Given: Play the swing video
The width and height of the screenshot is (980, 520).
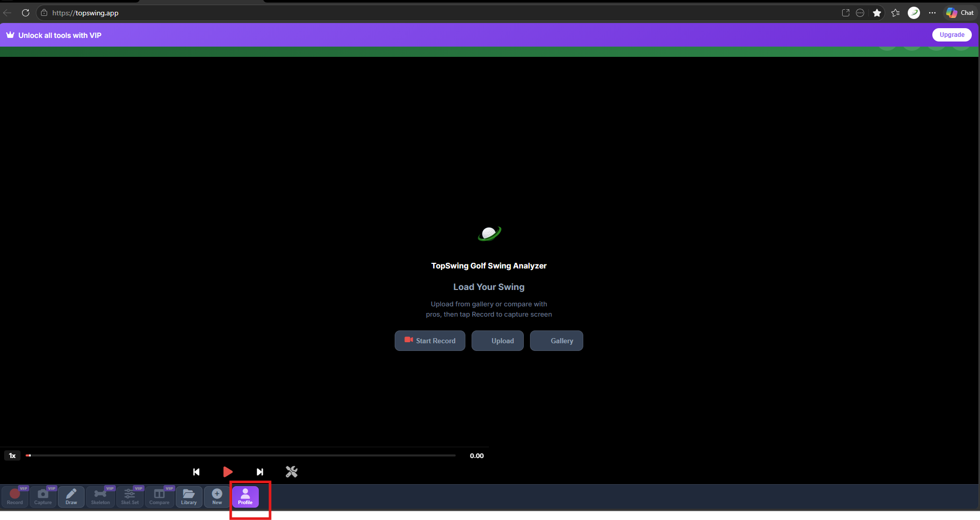Looking at the screenshot, I should [228, 472].
